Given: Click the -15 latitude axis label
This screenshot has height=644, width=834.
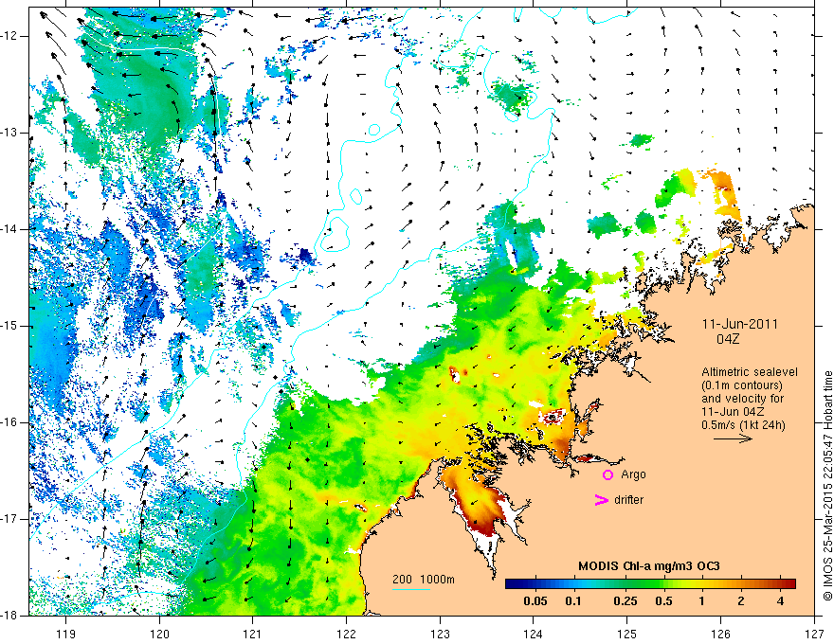Looking at the screenshot, I should tap(10, 326).
